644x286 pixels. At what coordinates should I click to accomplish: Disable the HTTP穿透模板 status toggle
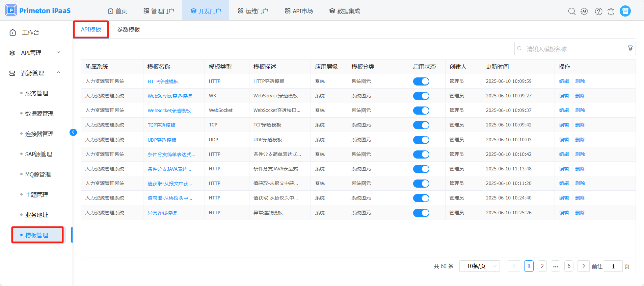(421, 81)
